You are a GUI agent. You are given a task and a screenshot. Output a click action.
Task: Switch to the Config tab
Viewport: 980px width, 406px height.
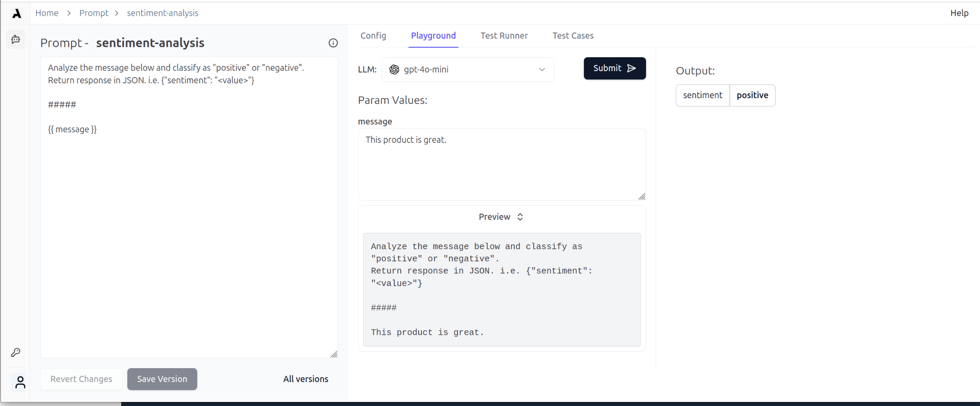pyautogui.click(x=373, y=36)
